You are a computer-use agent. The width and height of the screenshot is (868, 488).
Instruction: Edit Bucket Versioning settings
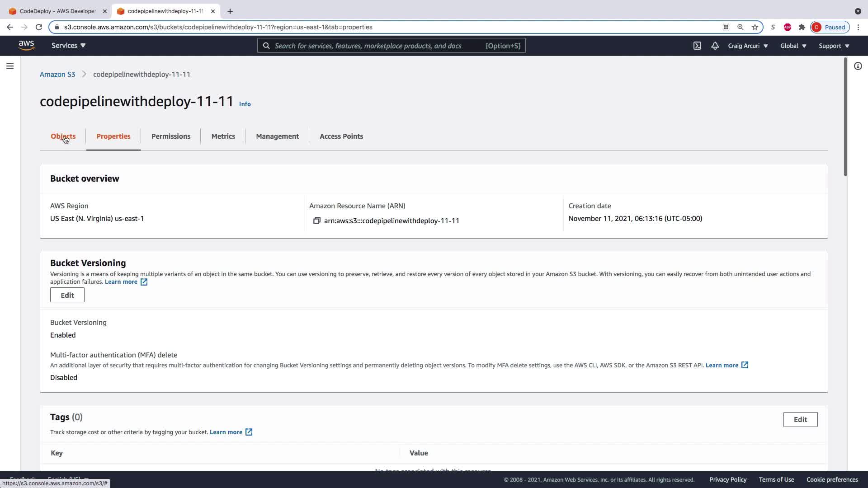click(x=67, y=295)
